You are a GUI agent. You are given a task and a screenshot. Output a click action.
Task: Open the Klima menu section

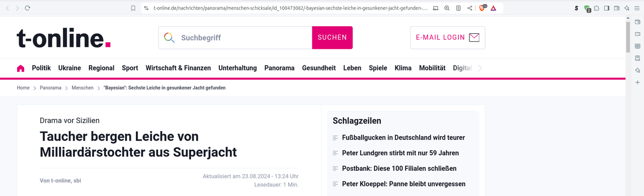(403, 68)
